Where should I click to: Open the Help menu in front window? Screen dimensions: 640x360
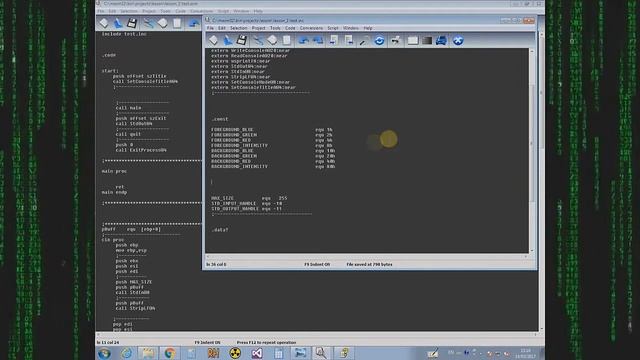(x=368, y=28)
